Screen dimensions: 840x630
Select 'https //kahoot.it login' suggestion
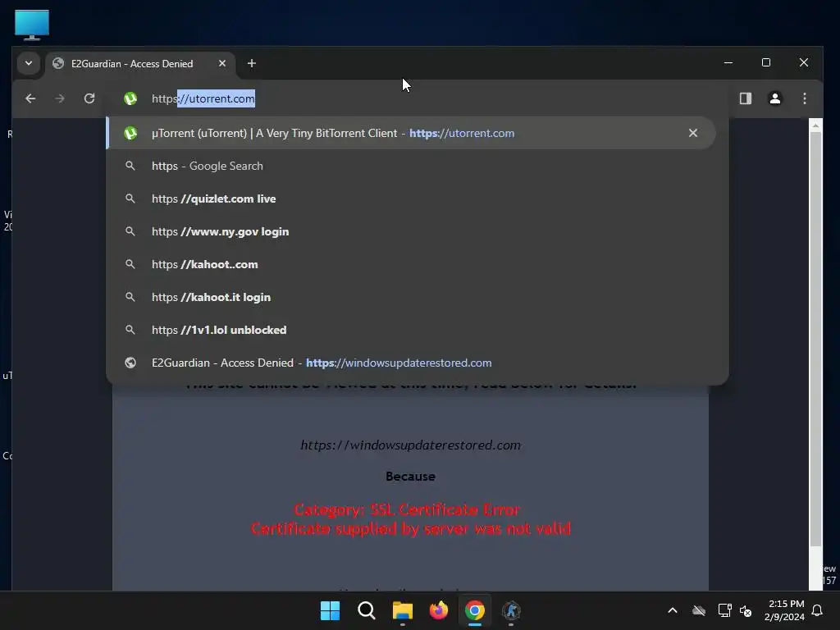411,297
